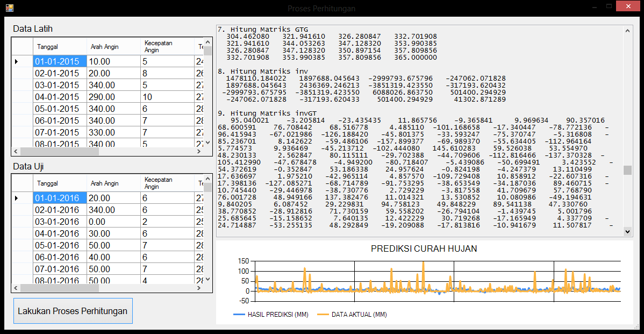
Task: Click the blue HASIL PREDIKSI legend swatch
Action: (x=239, y=315)
